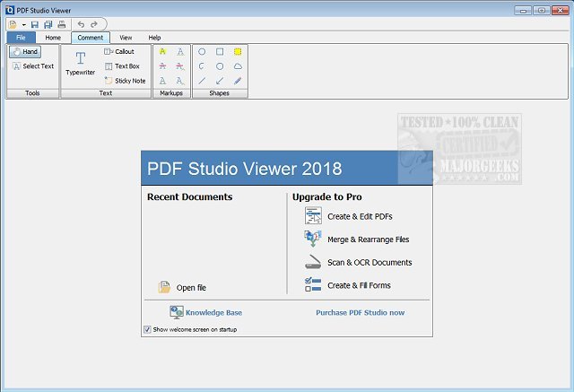Select the Callout annotation tool
Viewport: 574px width, 392px height.
pos(119,52)
